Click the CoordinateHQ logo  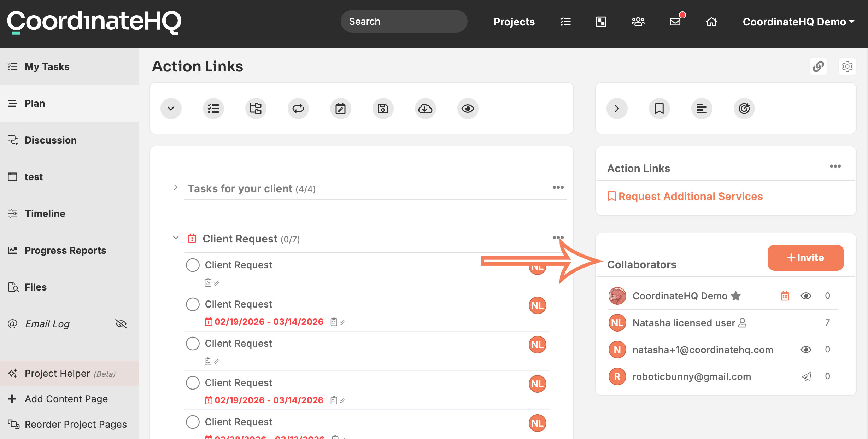point(94,22)
